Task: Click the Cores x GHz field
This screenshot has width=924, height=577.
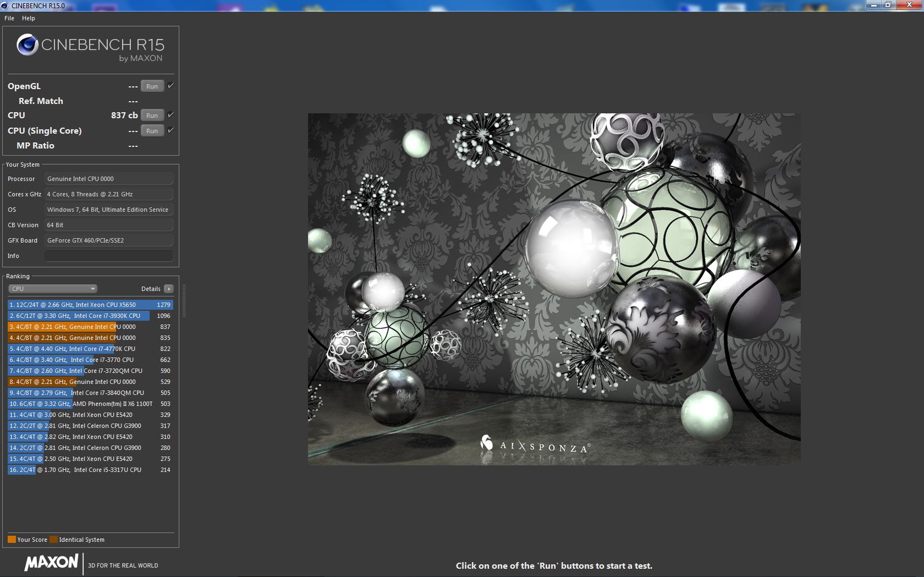Action: [x=109, y=194]
